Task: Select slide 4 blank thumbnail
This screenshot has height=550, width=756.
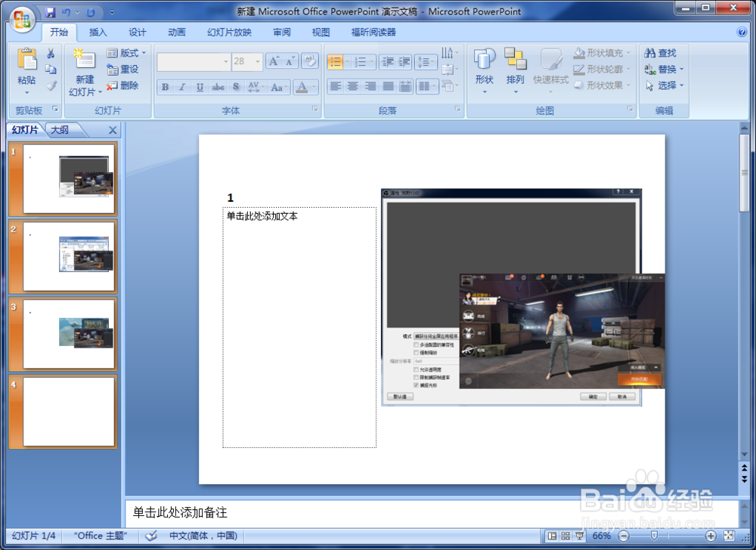Action: click(x=69, y=412)
